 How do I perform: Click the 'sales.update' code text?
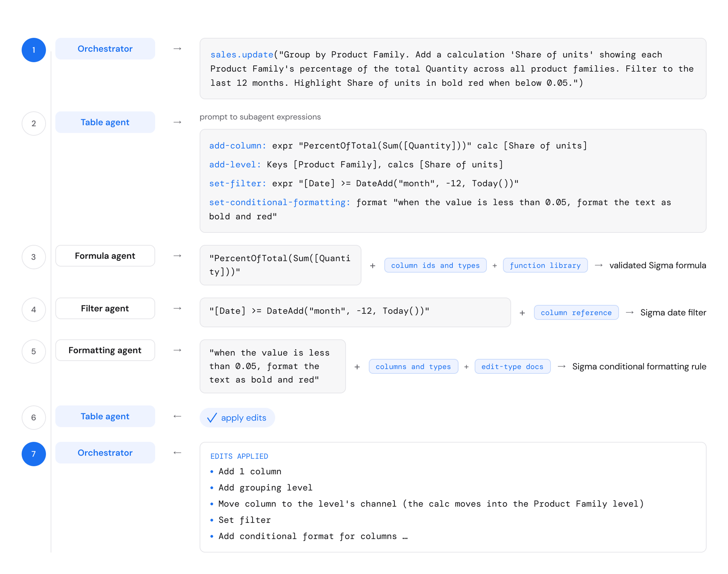(242, 54)
